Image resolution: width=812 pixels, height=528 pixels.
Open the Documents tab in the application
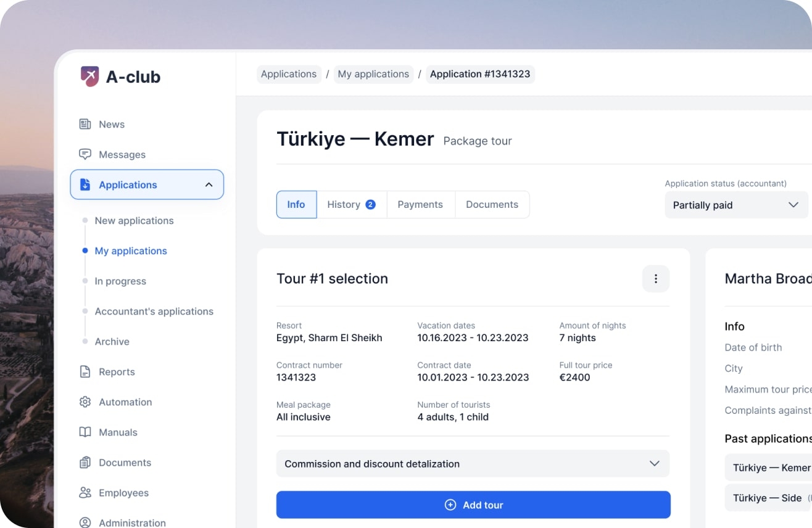click(492, 205)
